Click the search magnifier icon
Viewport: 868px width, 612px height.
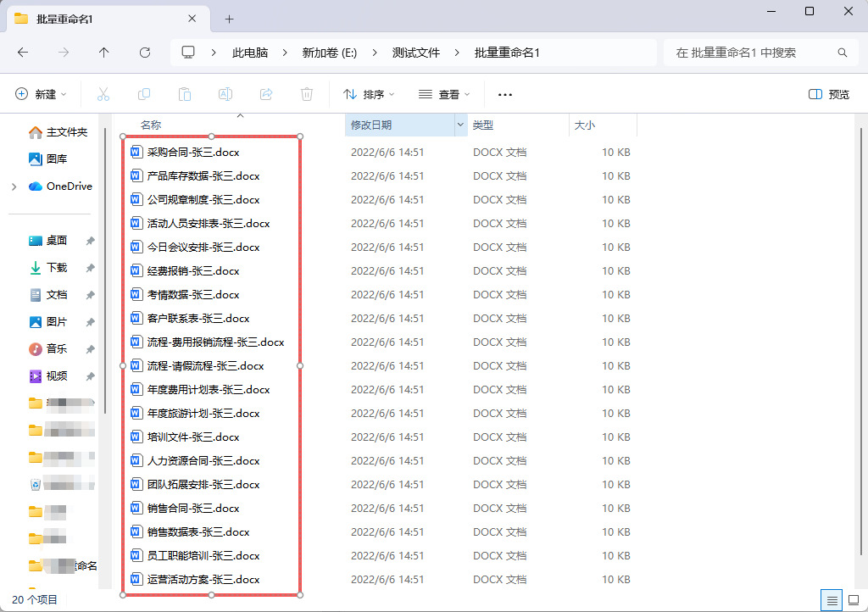click(x=842, y=53)
